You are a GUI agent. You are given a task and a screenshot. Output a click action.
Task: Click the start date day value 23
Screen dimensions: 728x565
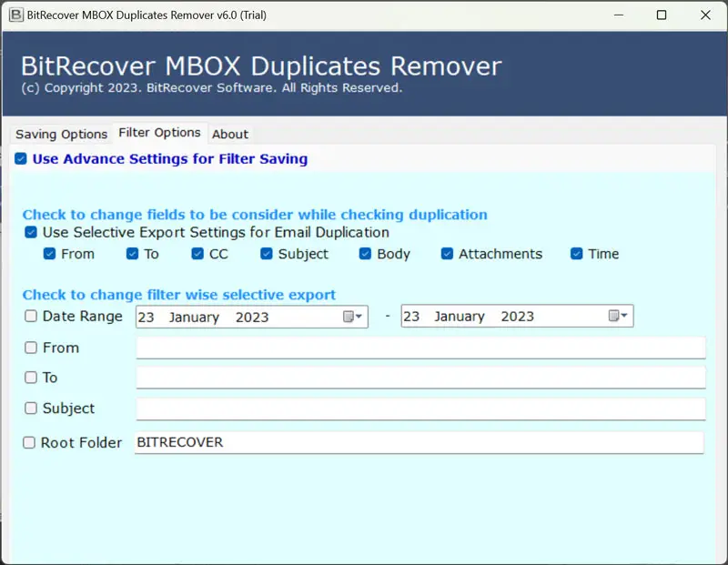tap(146, 318)
